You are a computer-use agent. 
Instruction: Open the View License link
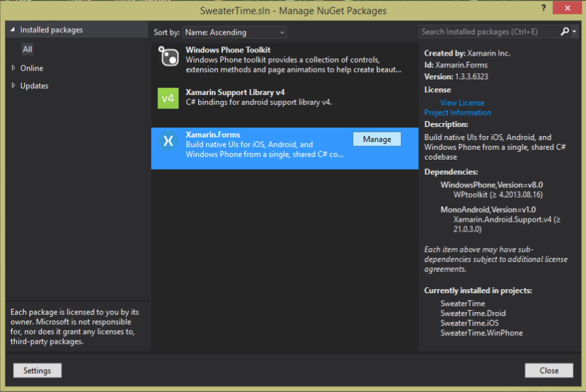[462, 103]
